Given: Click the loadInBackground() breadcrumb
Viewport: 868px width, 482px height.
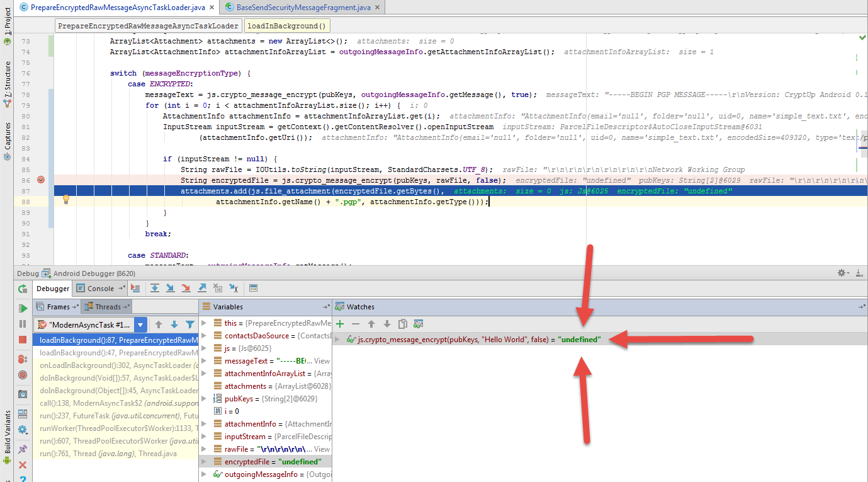Looking at the screenshot, I should 287,25.
